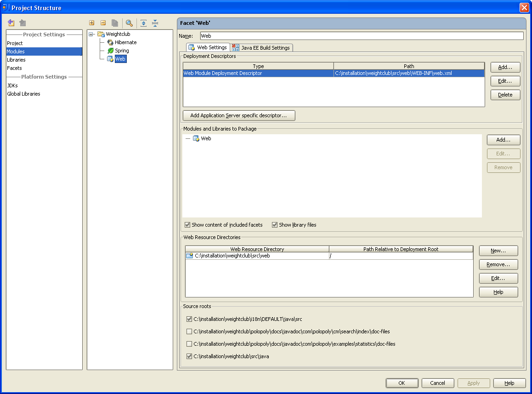The image size is (532, 394).
Task: Uncheck the weightclub\src\java source root
Action: 189,356
